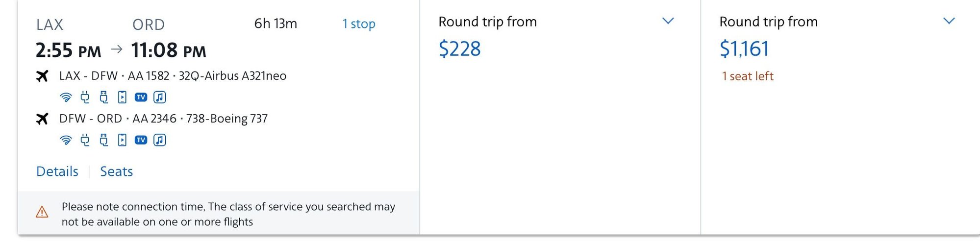Click the orange warning triangle icon
Screen dimensions: 980x242
coord(42,212)
